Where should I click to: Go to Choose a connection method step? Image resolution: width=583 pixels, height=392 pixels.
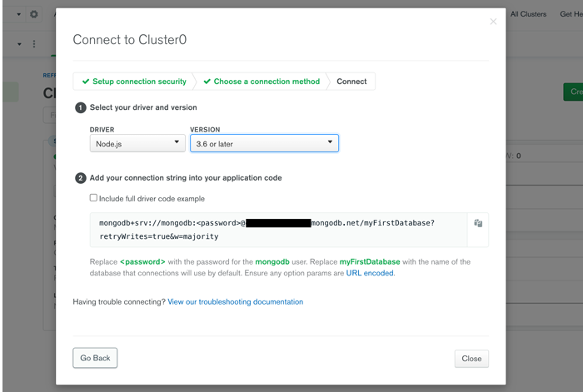click(x=262, y=82)
